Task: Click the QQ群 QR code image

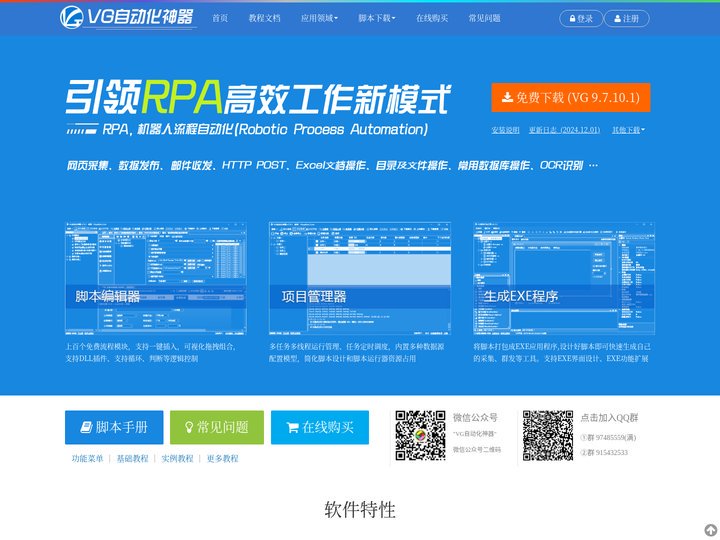Action: 548,435
